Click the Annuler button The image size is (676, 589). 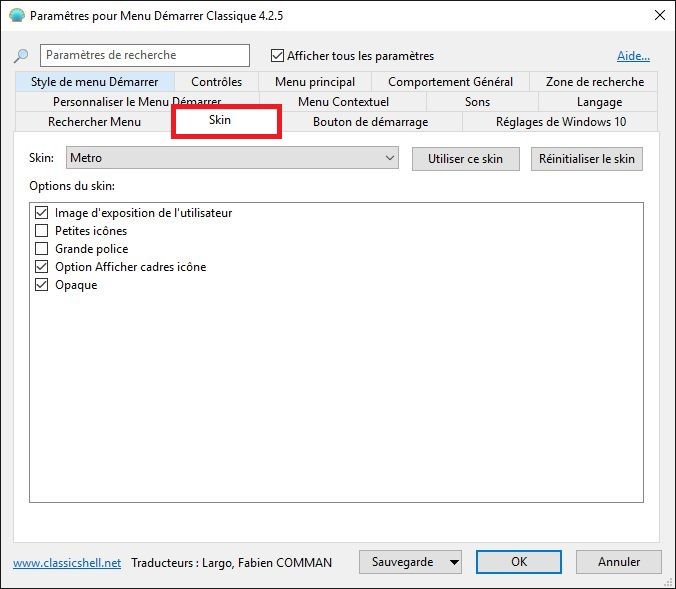point(619,562)
